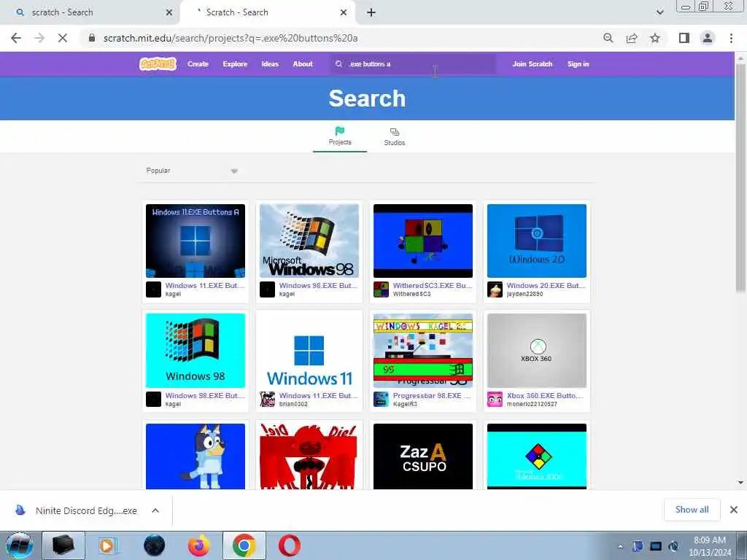Screen dimensions: 747x560
Task: Close the active 'Scratch - Search' tab
Action: coord(344,12)
